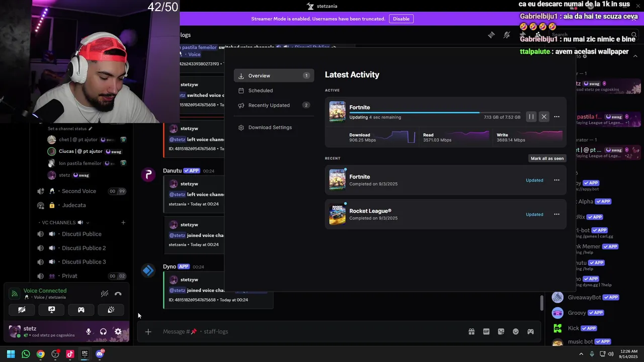Click Mark all as seen button
The image size is (644, 362).
[547, 158]
